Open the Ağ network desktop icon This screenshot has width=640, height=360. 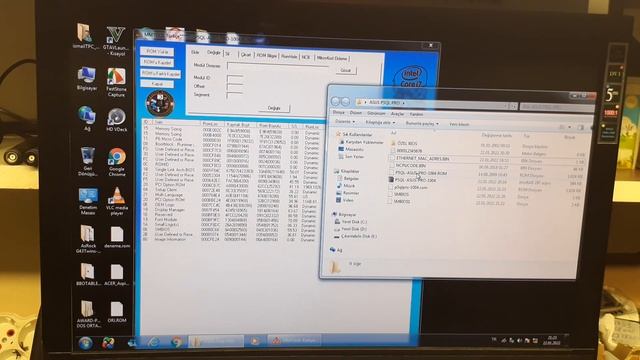tap(87, 118)
